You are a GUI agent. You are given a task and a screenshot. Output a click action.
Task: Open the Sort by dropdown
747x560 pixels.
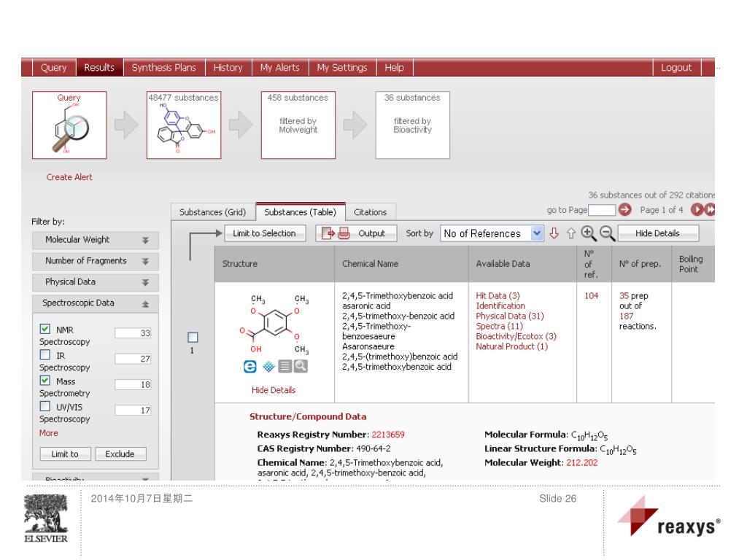[x=537, y=233]
